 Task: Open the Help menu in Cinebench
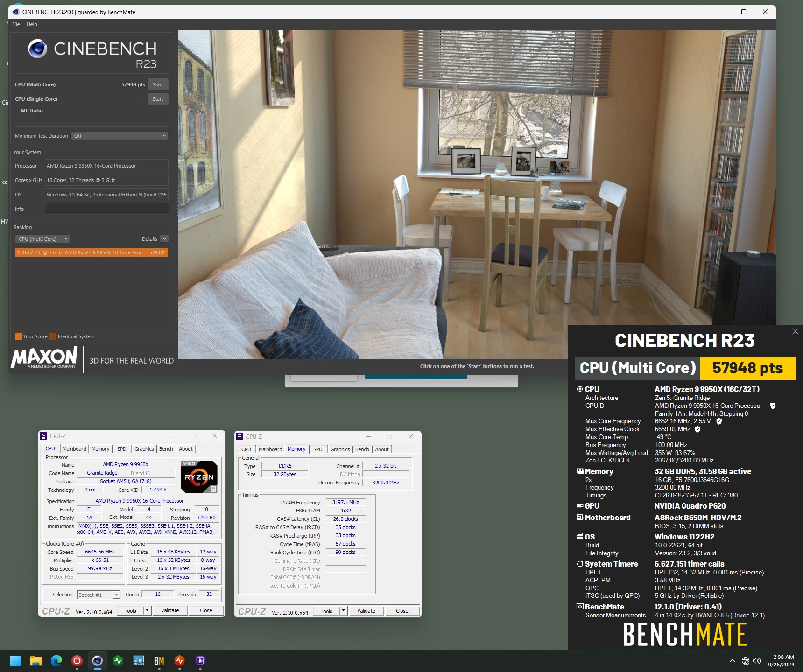(x=32, y=24)
